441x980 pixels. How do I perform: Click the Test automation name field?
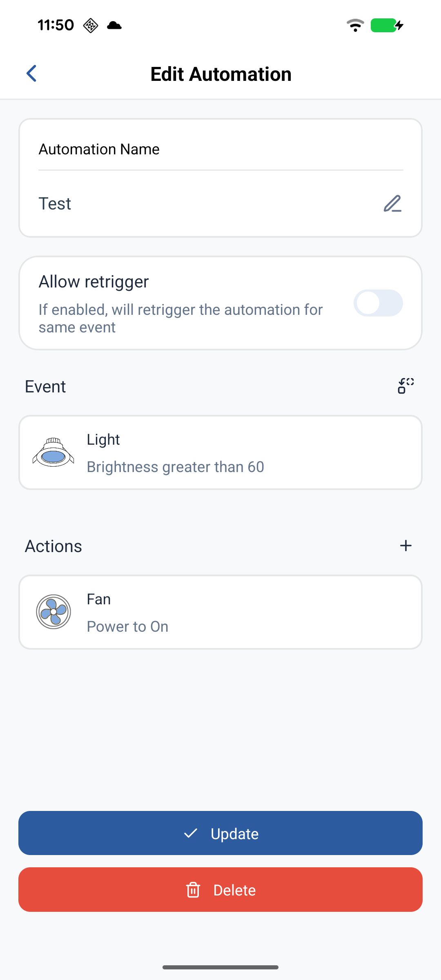point(204,203)
